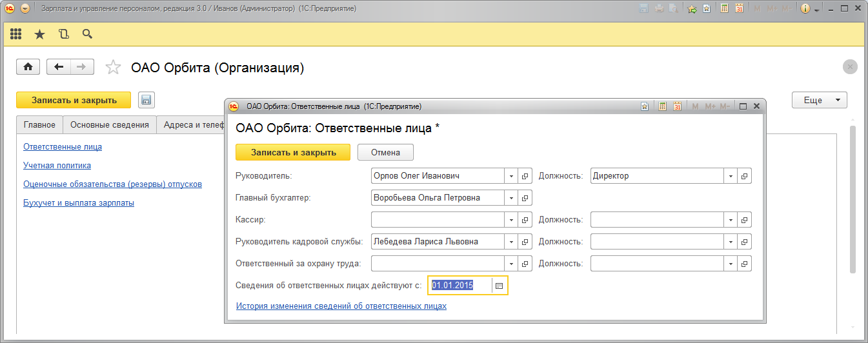Click the search magnifier icon
The image size is (868, 343).
pos(87,34)
